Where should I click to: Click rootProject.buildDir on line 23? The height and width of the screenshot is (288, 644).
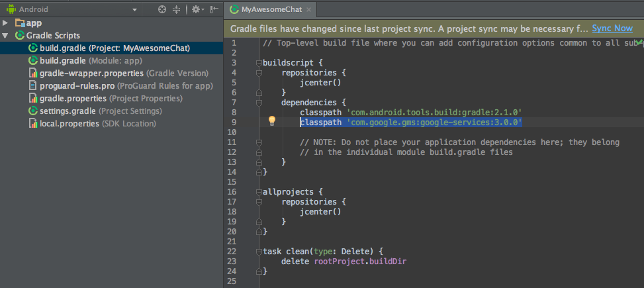click(360, 262)
